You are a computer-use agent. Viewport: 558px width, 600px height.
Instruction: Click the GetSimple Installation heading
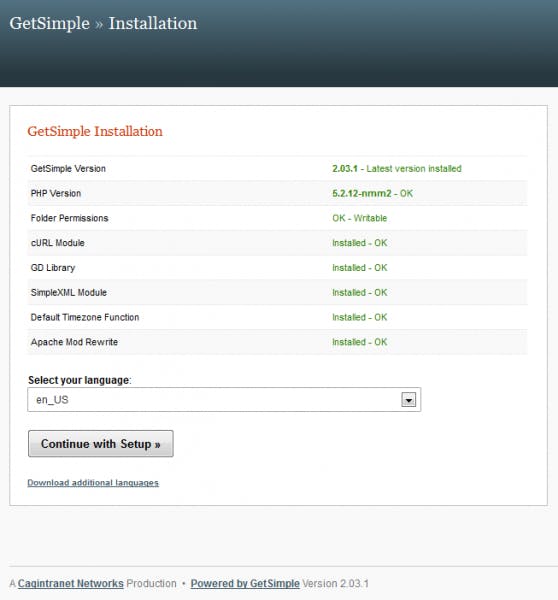click(95, 131)
